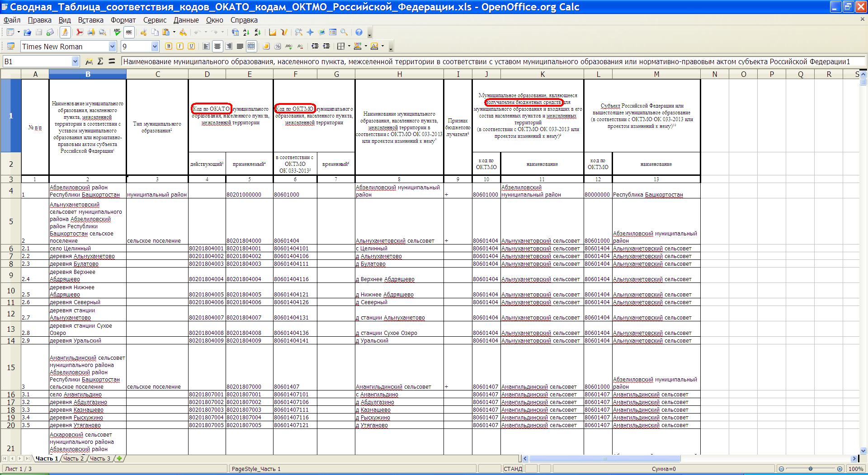
Task: Open the New document type dropdown arrow
Action: pos(19,32)
